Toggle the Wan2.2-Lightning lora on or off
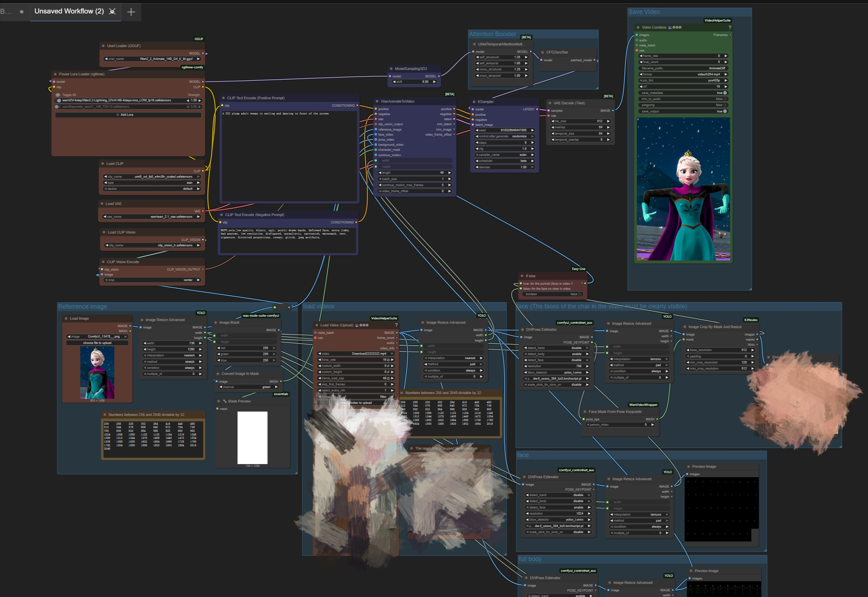 [59, 101]
